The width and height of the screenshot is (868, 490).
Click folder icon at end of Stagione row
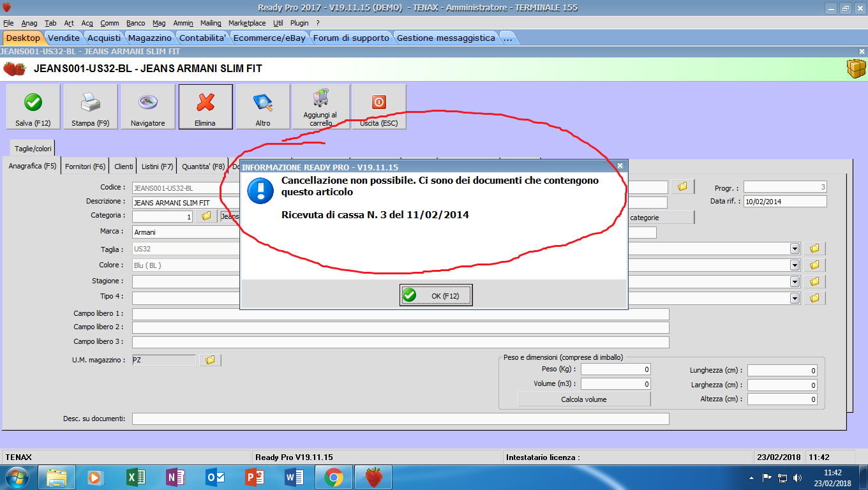pos(814,281)
